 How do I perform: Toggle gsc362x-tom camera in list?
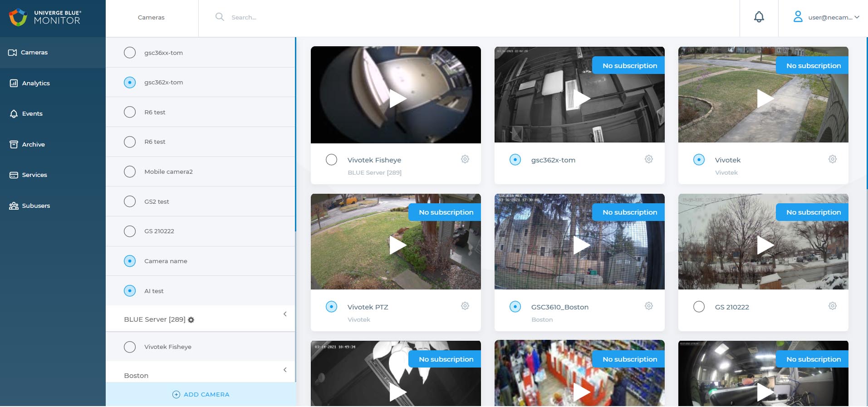(130, 82)
